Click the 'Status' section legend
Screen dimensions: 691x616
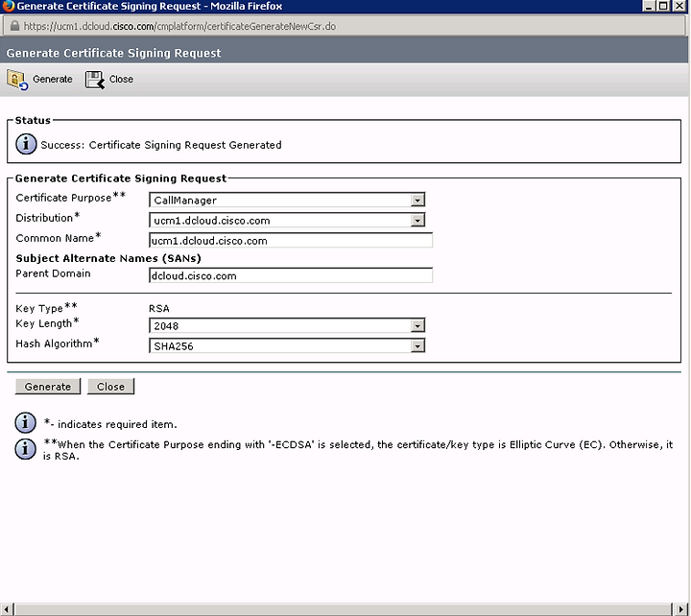coord(33,120)
